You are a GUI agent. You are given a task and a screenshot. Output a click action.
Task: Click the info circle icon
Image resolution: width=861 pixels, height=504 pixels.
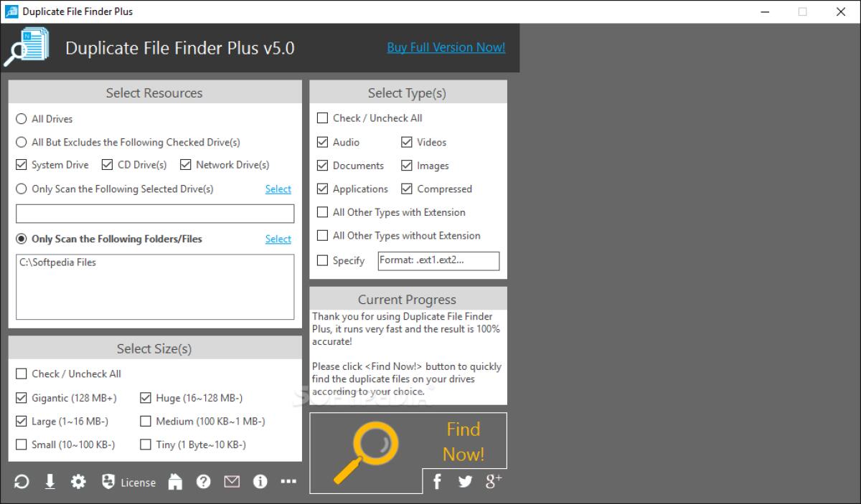[x=260, y=482]
